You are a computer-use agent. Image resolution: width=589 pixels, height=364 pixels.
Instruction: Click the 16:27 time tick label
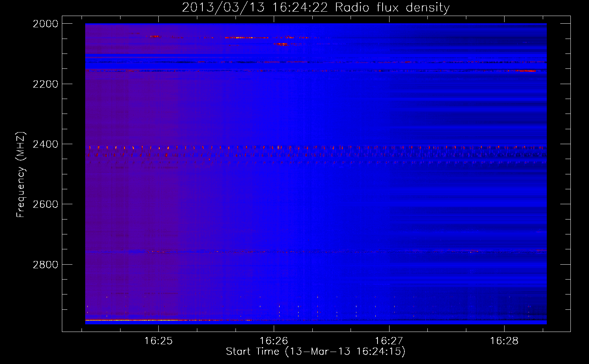(389, 341)
